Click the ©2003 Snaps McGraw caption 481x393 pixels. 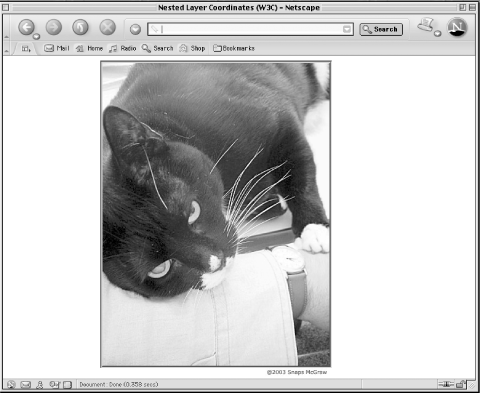pyautogui.click(x=297, y=372)
